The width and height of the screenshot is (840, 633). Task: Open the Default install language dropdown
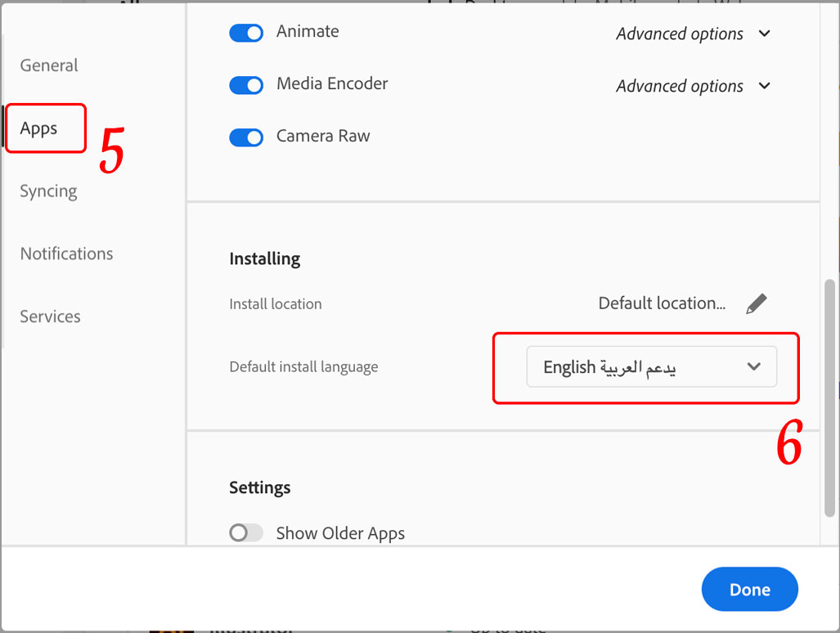(x=651, y=366)
